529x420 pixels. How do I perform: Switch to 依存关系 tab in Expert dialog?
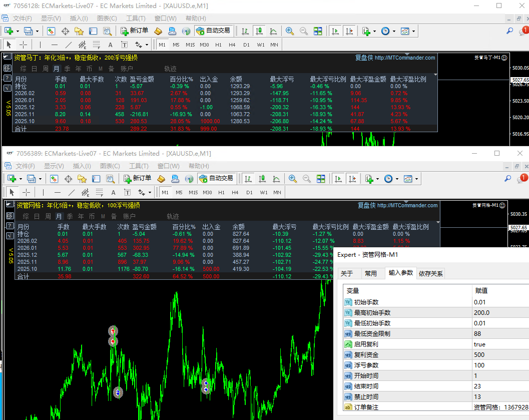(430, 273)
